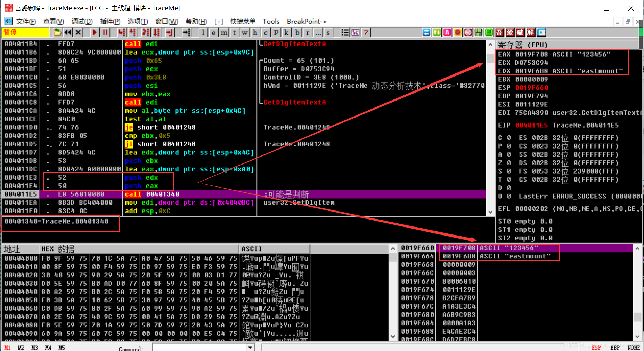Open the Command box dropdown arrow
The height and width of the screenshot is (351, 644).
(250, 347)
